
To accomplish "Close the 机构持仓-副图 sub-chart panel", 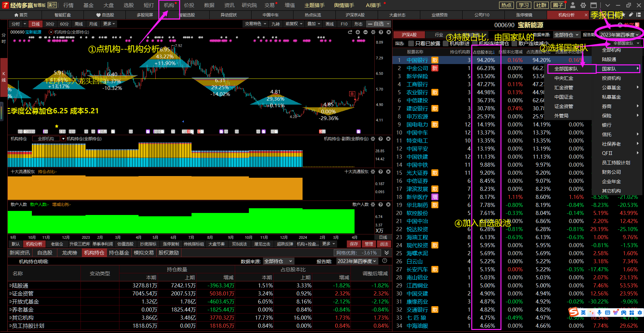I will tap(388, 139).
